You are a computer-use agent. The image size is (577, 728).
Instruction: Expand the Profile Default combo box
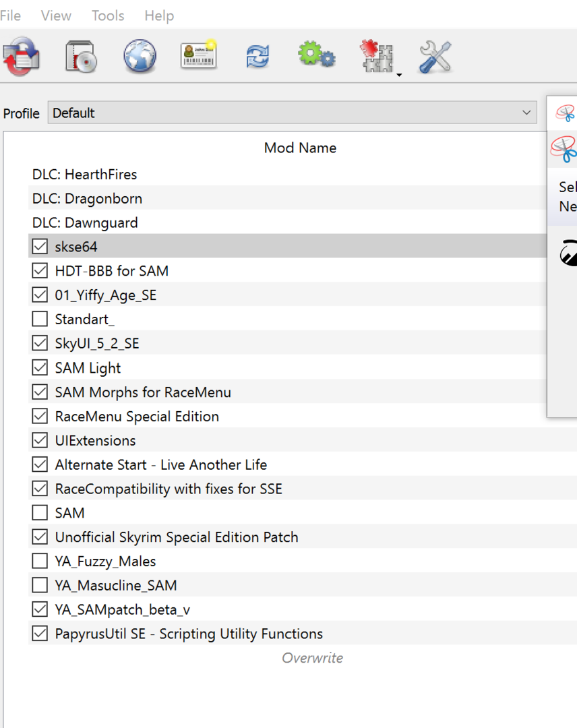[x=292, y=113]
